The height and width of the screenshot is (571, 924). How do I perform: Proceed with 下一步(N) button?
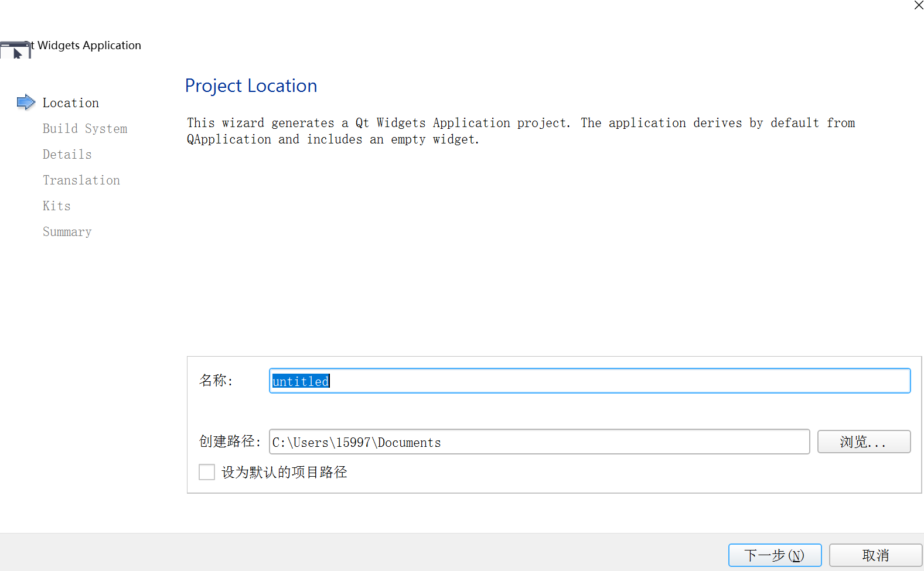[775, 555]
